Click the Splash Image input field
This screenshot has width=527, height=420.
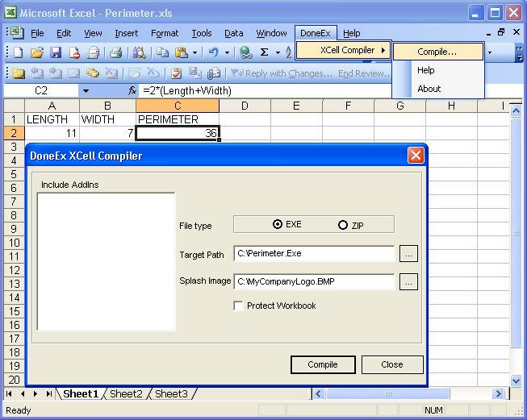(x=314, y=281)
